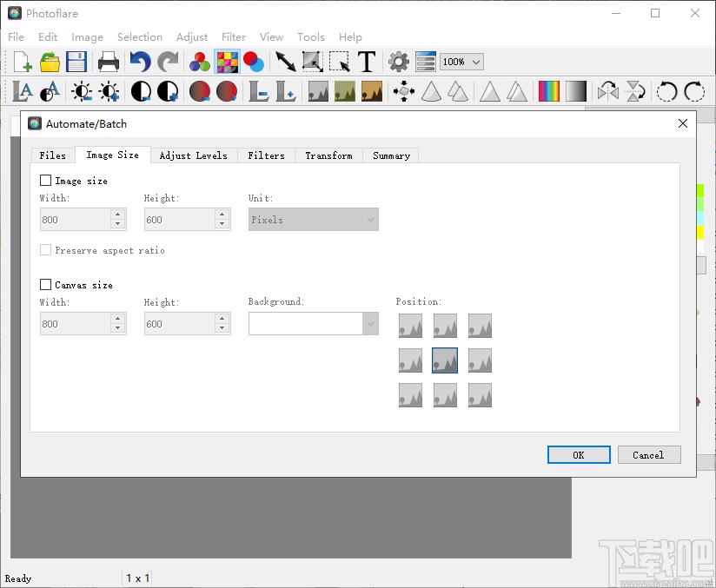Select the top-right canvas position thumbnail
Screen dimensions: 716x588
click(x=480, y=326)
